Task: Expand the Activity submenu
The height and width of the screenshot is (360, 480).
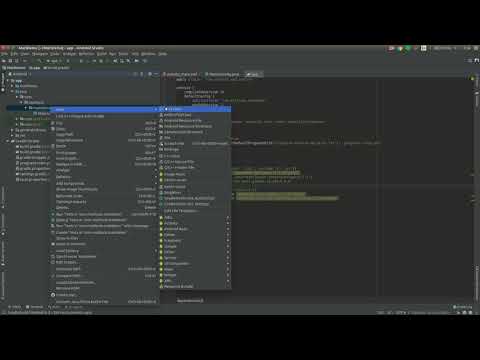Action: pos(195,223)
